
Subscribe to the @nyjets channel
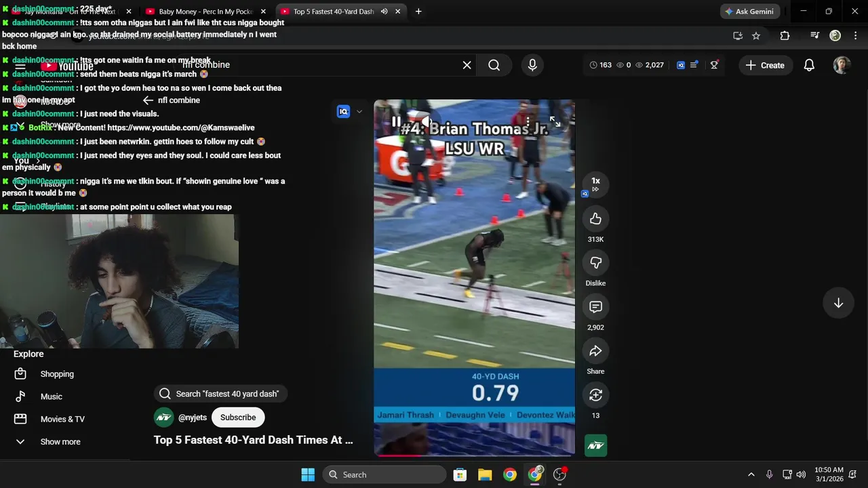[x=238, y=418]
